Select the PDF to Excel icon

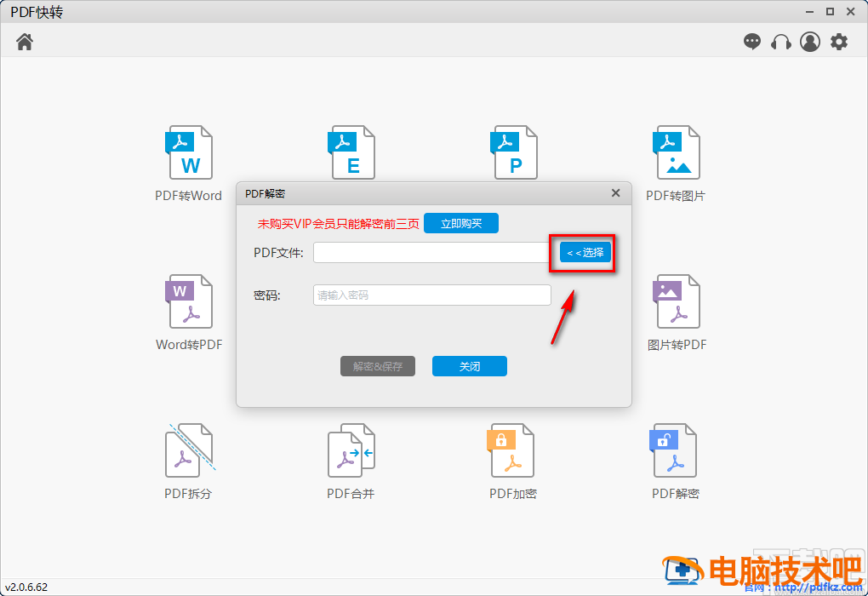[x=351, y=152]
